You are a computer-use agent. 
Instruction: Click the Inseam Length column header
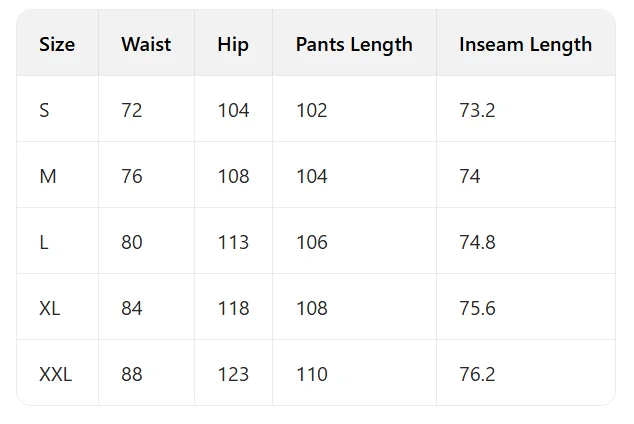(526, 44)
